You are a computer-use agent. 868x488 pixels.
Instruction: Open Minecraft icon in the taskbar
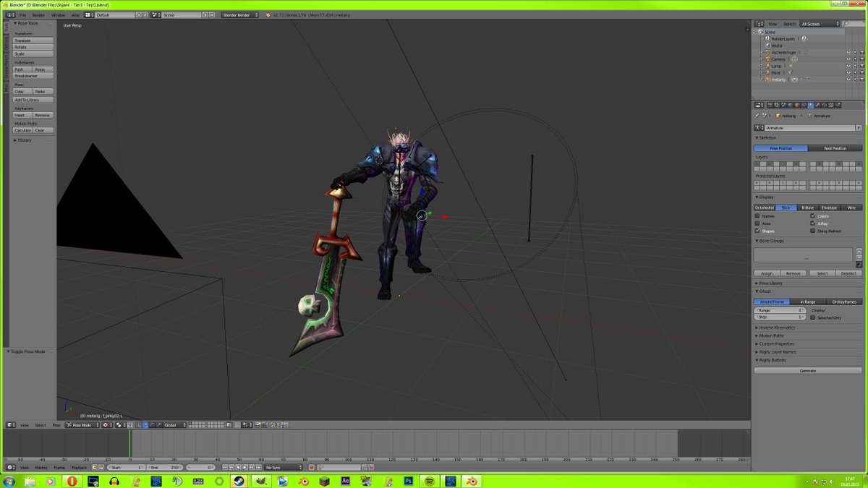tap(324, 481)
